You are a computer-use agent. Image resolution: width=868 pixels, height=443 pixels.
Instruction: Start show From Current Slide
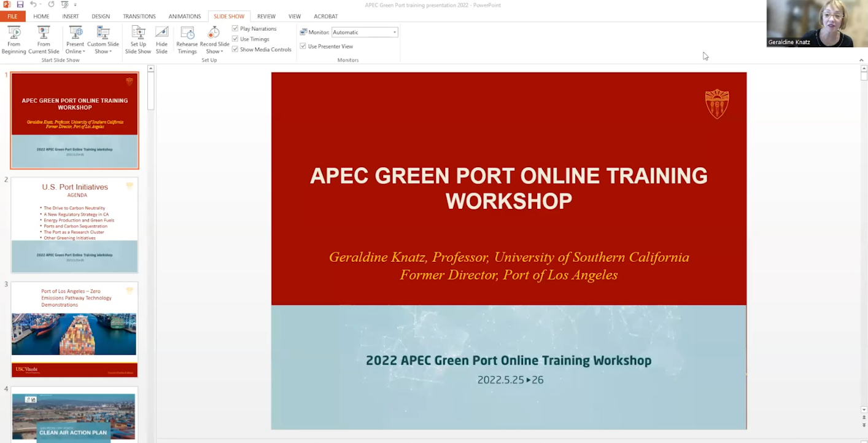[x=44, y=40]
